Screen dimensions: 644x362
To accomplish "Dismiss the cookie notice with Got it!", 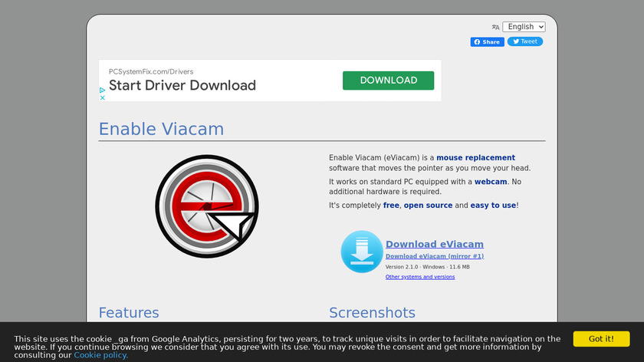I will [x=600, y=338].
